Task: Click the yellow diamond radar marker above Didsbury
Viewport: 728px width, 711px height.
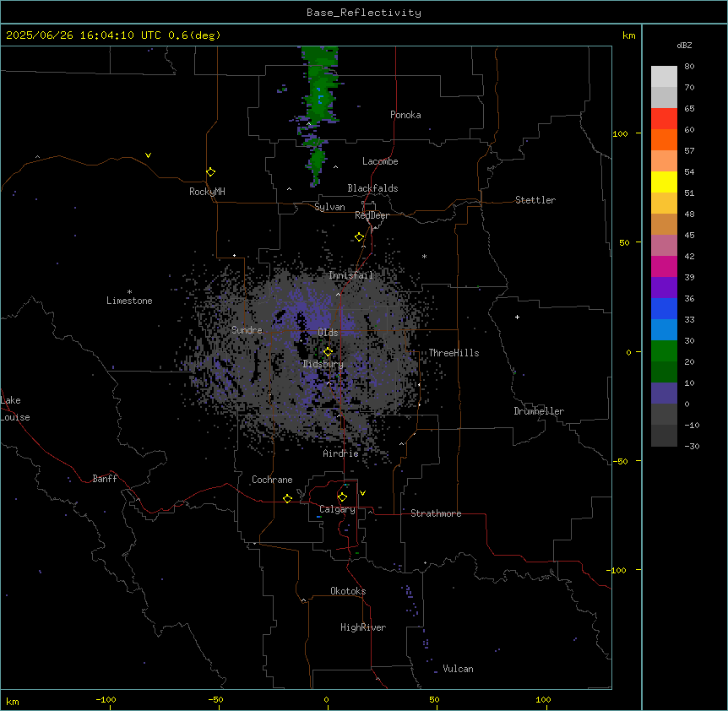Action: click(x=328, y=352)
